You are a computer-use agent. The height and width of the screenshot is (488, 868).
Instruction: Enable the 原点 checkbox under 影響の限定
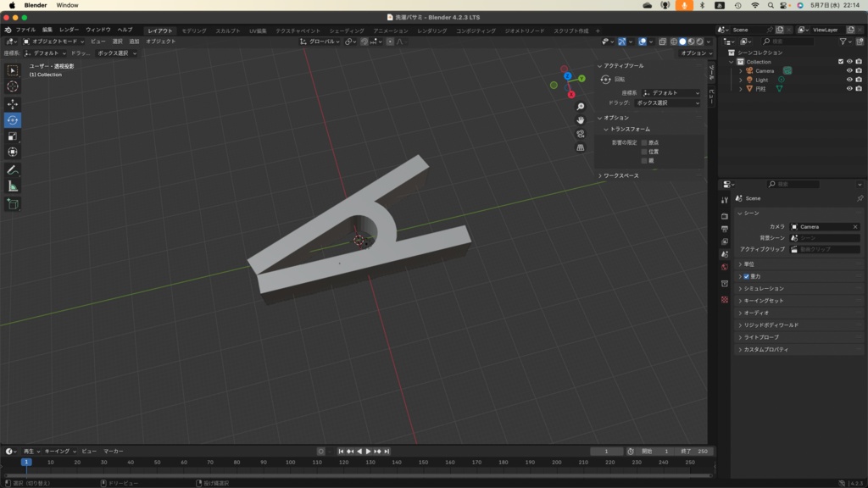point(644,142)
